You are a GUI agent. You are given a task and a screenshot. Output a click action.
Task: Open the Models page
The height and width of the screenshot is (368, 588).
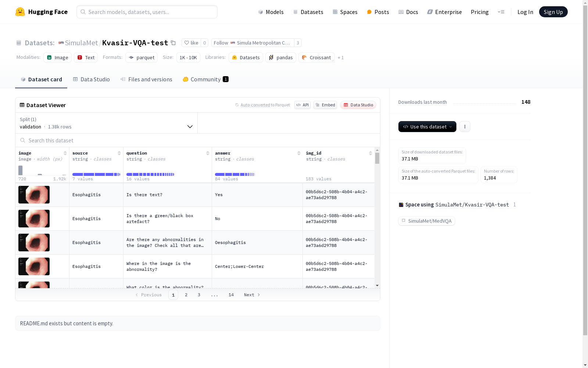pyautogui.click(x=271, y=12)
